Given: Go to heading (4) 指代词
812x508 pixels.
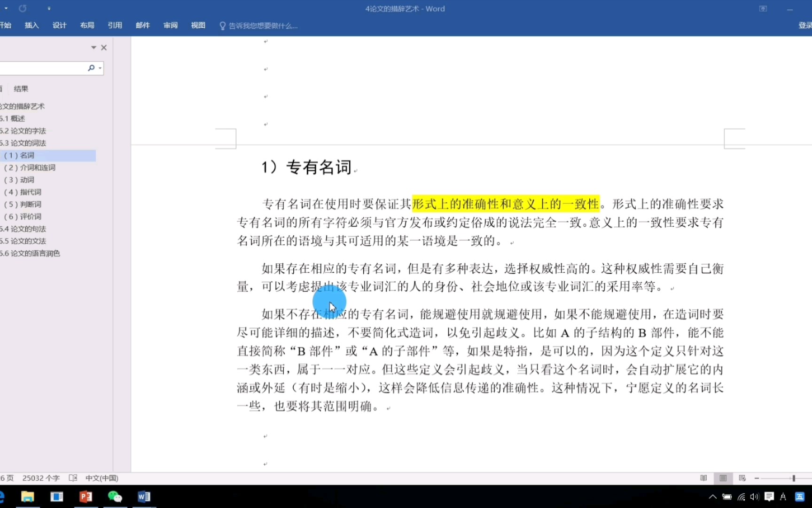Looking at the screenshot, I should tap(23, 192).
